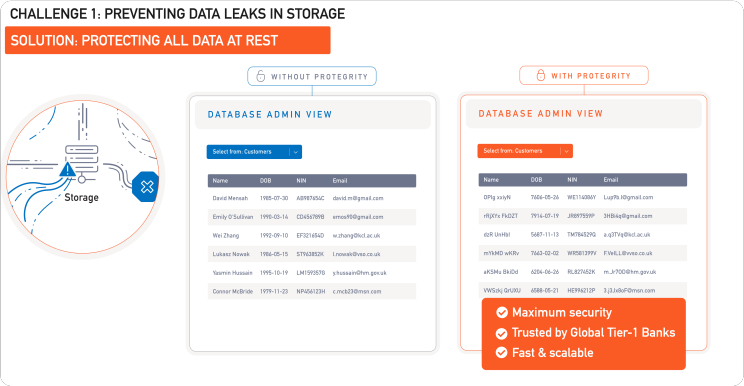
Task: Click the chevron arrow on blue Customers selector
Action: point(295,152)
